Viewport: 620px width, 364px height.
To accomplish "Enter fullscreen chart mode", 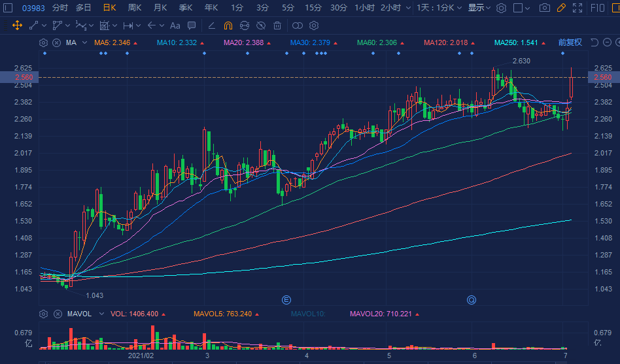I will point(576,8).
